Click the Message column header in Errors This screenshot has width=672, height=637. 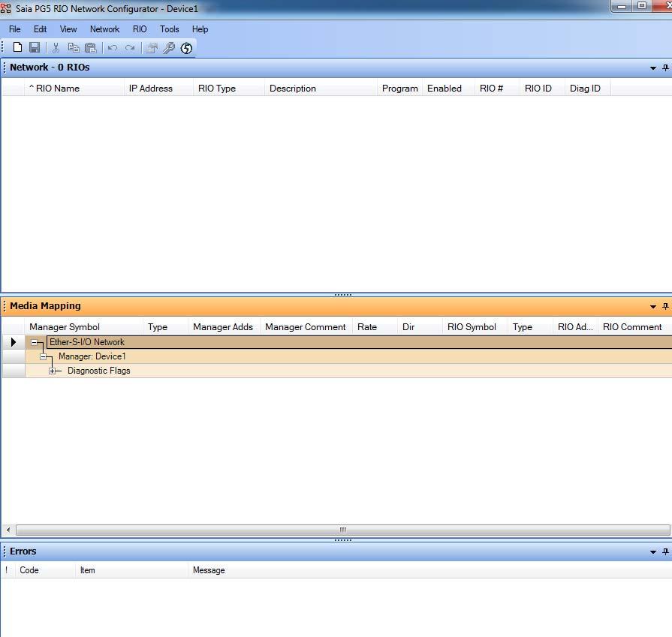pyautogui.click(x=429, y=570)
